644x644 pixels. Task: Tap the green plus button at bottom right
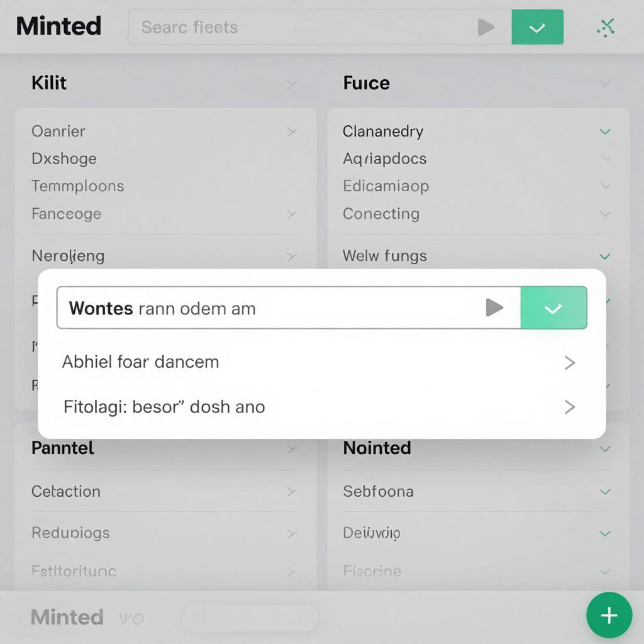coord(609,615)
